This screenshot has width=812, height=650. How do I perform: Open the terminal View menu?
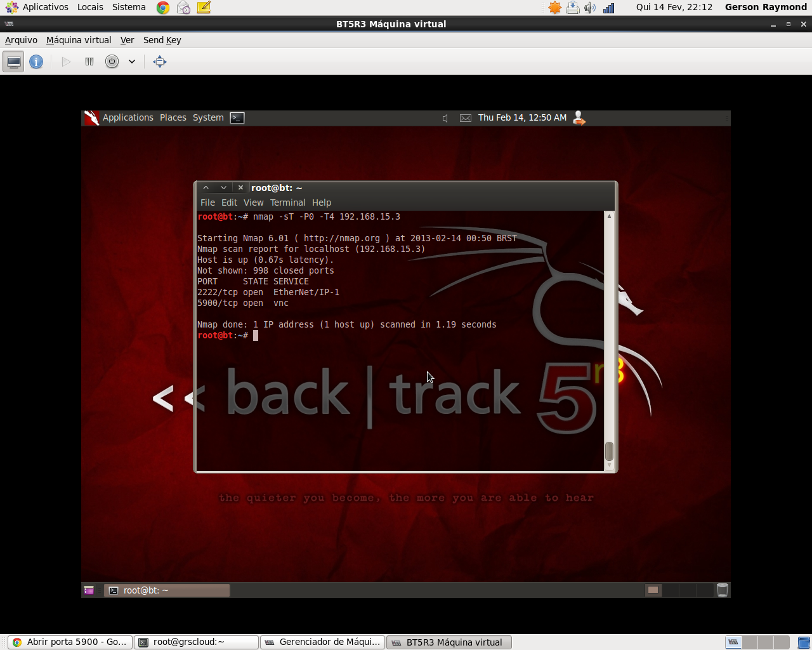253,202
